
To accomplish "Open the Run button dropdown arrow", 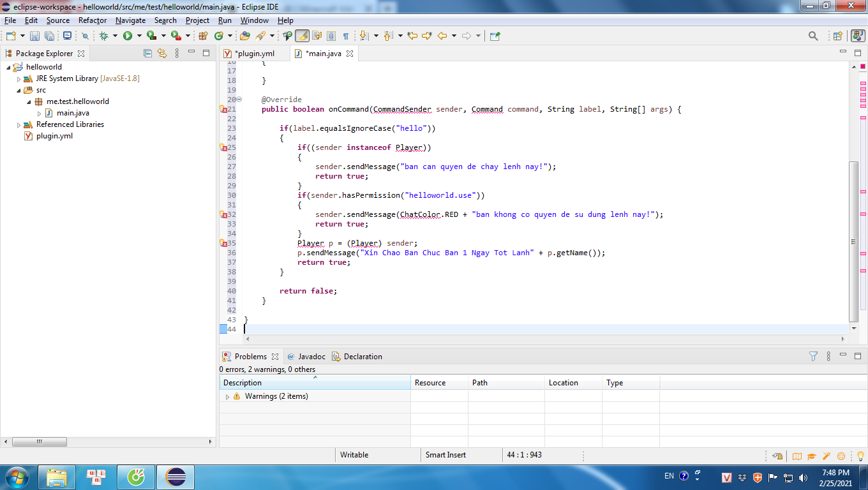I will (x=138, y=36).
